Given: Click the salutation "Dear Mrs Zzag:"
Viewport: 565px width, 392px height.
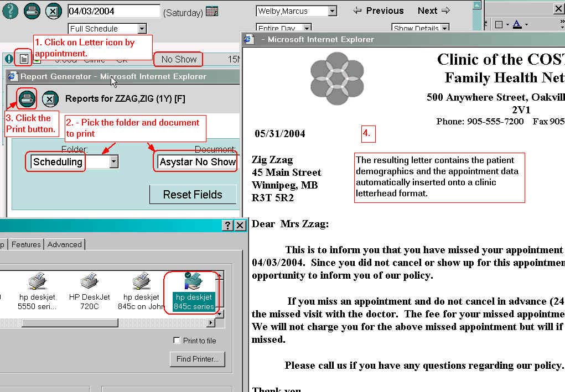Looking at the screenshot, I should click(x=290, y=224).
